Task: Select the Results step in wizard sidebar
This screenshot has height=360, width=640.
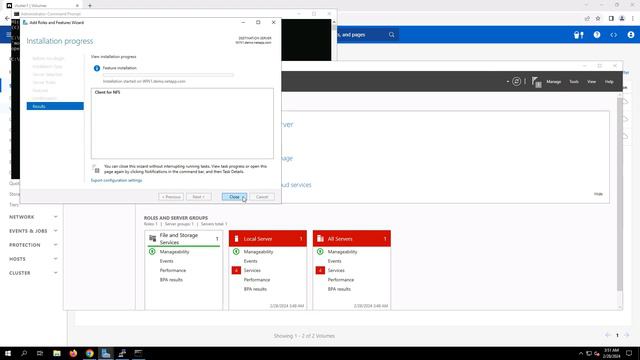Action: [55, 106]
